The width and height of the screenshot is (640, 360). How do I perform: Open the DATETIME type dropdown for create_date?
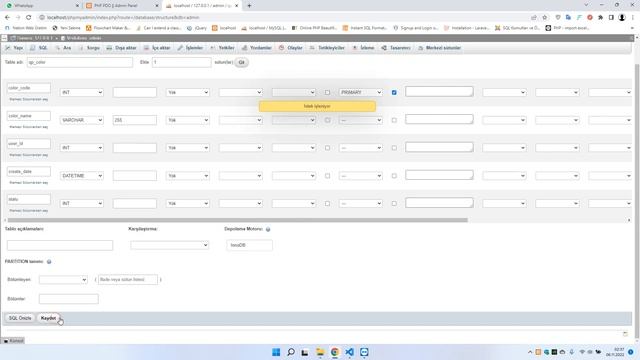[82, 176]
